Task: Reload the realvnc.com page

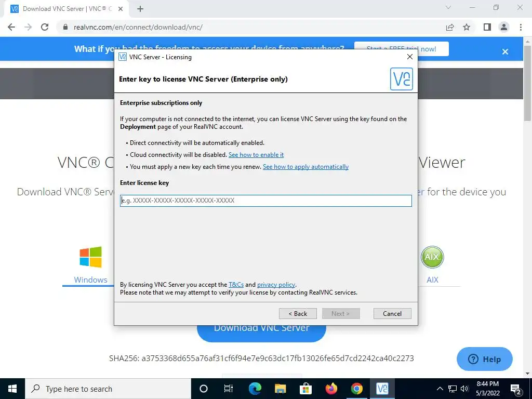Action: click(45, 27)
